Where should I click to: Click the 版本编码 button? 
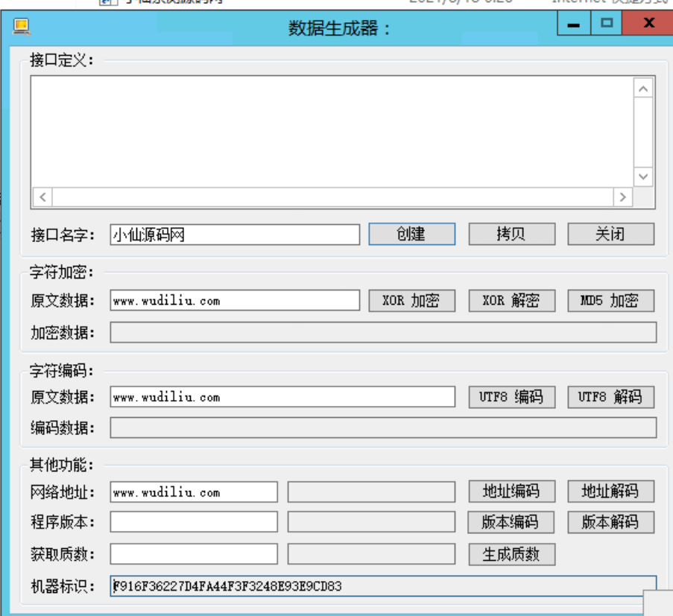(x=511, y=522)
